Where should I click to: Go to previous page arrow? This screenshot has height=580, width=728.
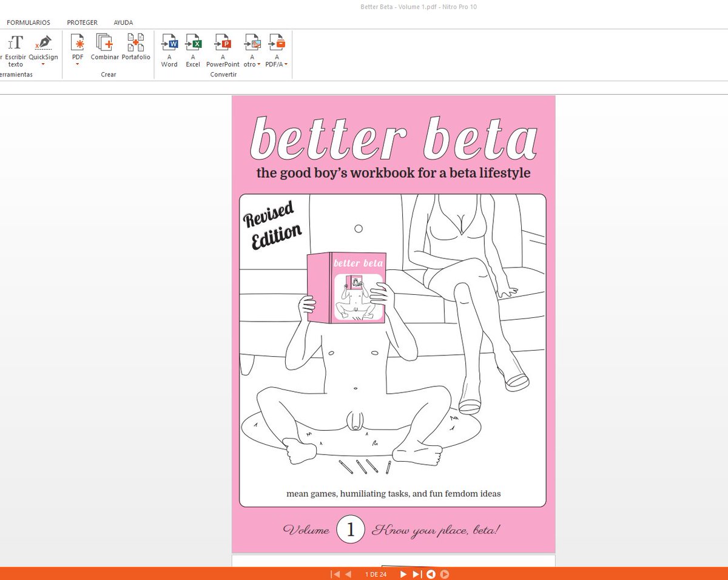click(348, 574)
